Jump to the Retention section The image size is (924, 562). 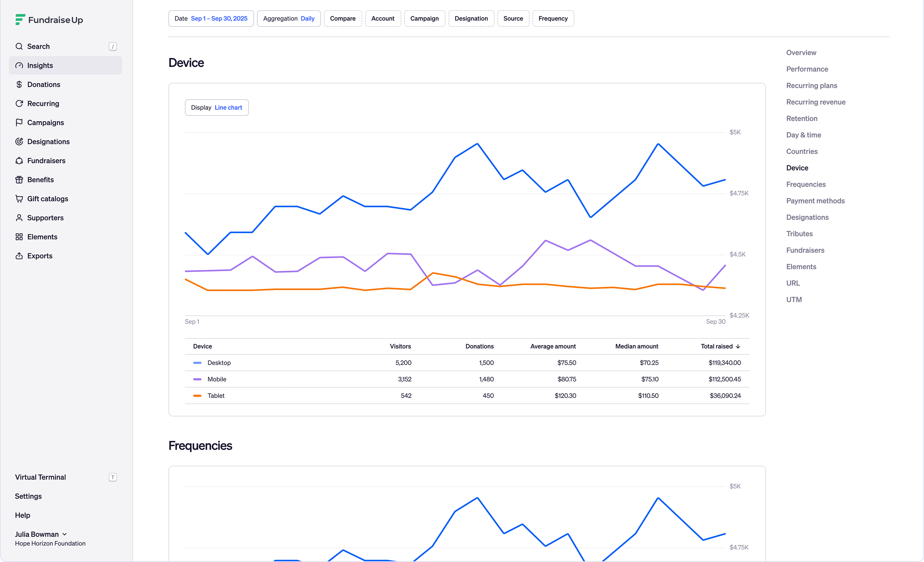[x=802, y=118]
